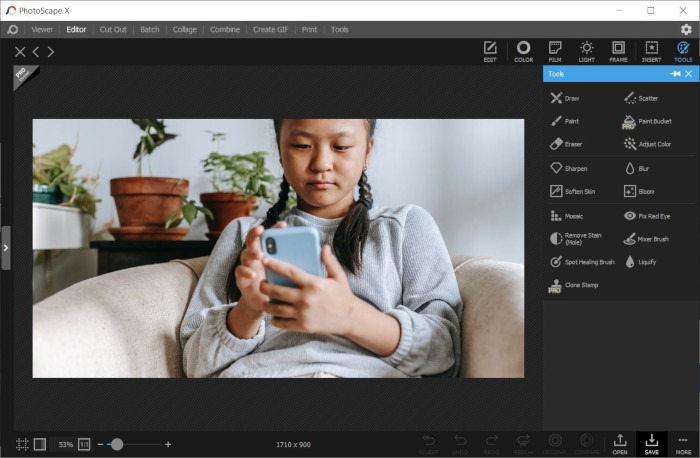Select the Paint tool
This screenshot has height=458, width=700.
(565, 121)
